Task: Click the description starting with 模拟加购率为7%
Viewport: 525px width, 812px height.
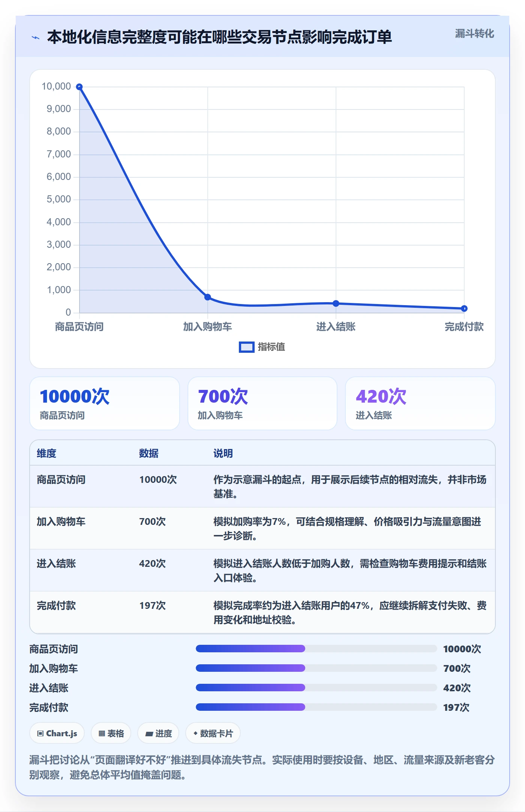Action: (348, 529)
